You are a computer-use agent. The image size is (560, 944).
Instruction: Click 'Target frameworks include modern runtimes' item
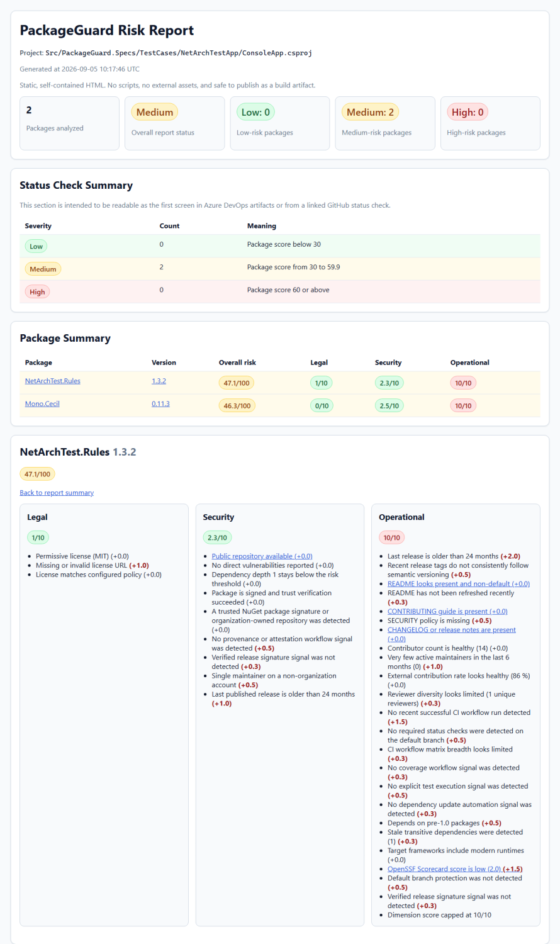(x=456, y=855)
